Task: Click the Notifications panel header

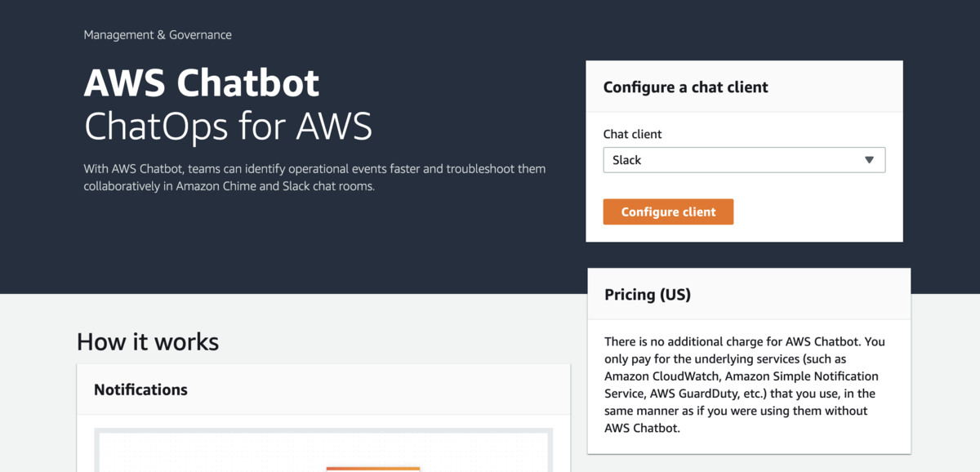Action: (x=140, y=390)
